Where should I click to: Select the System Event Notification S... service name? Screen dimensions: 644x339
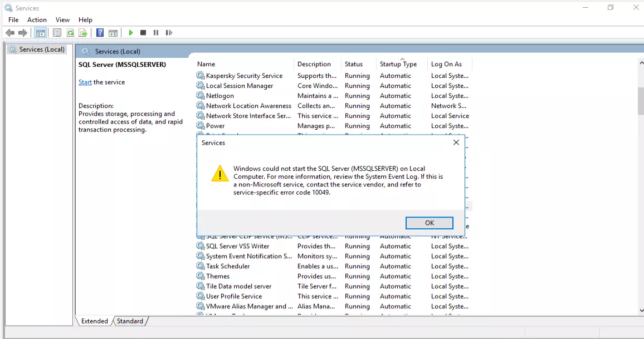pos(249,256)
